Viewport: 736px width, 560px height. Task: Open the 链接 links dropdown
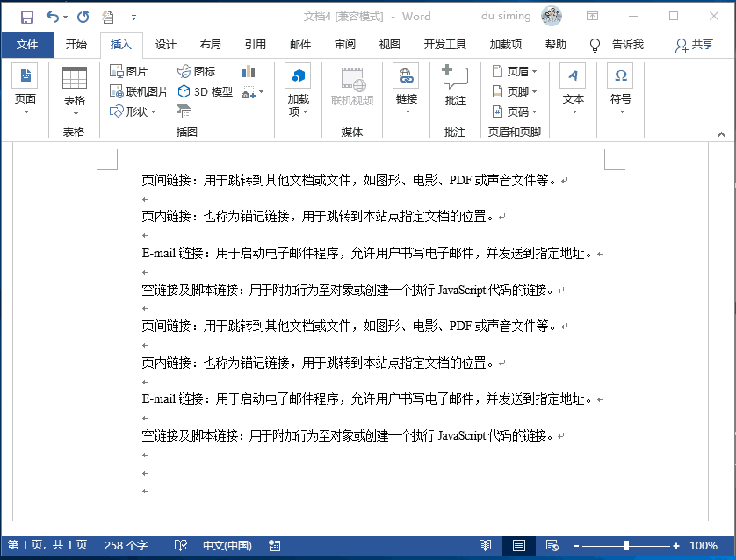click(406, 90)
